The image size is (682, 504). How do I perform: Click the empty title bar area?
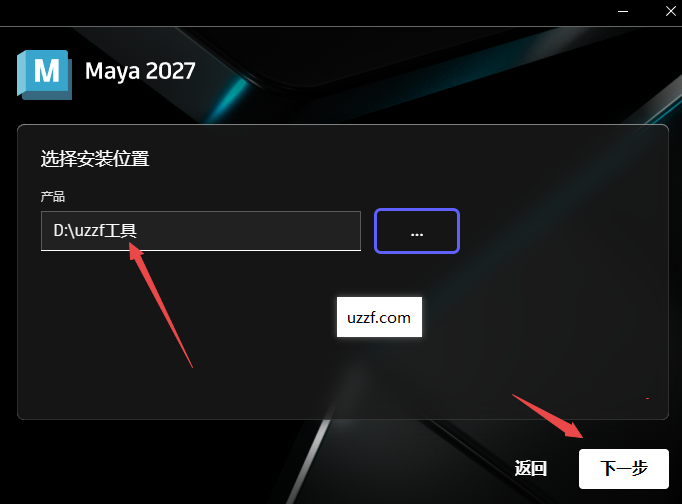304,12
